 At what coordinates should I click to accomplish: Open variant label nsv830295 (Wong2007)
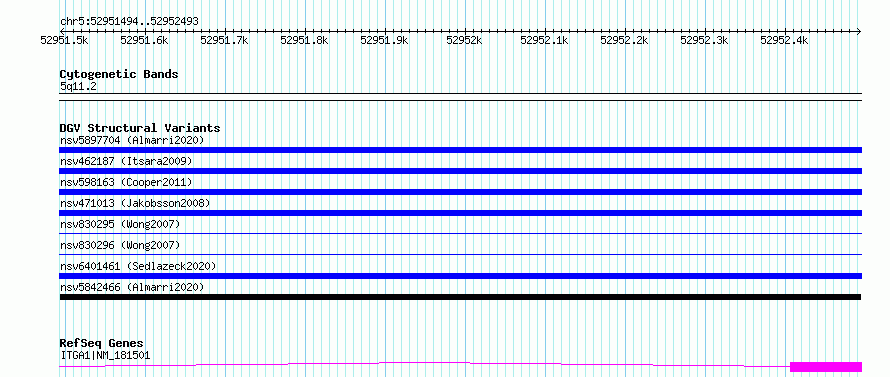click(120, 224)
